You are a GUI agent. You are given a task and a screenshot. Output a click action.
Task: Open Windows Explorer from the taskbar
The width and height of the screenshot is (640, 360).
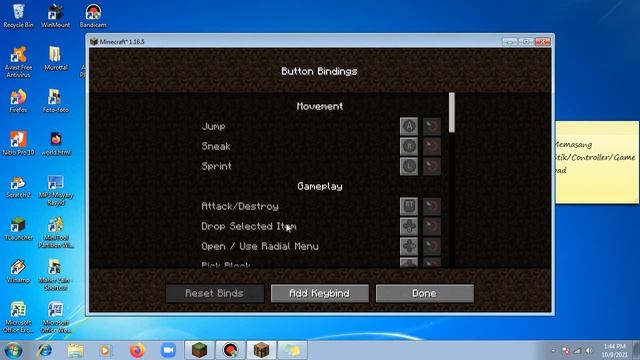(76, 350)
